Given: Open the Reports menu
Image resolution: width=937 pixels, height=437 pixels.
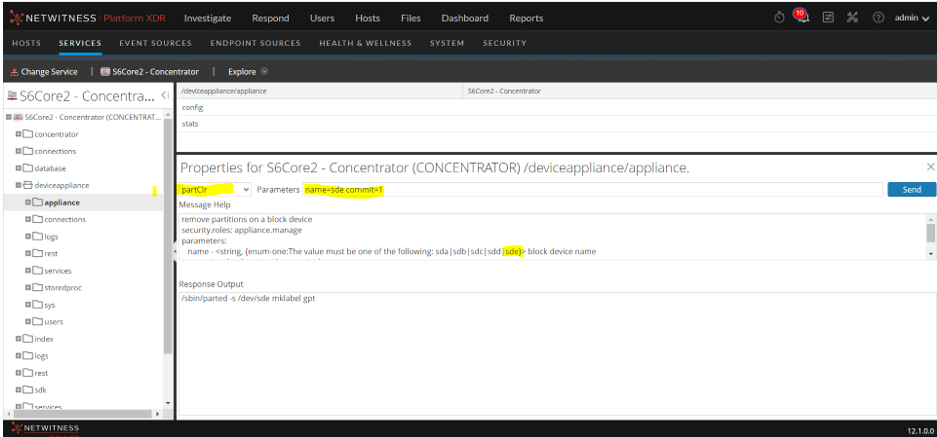Looking at the screenshot, I should [526, 19].
